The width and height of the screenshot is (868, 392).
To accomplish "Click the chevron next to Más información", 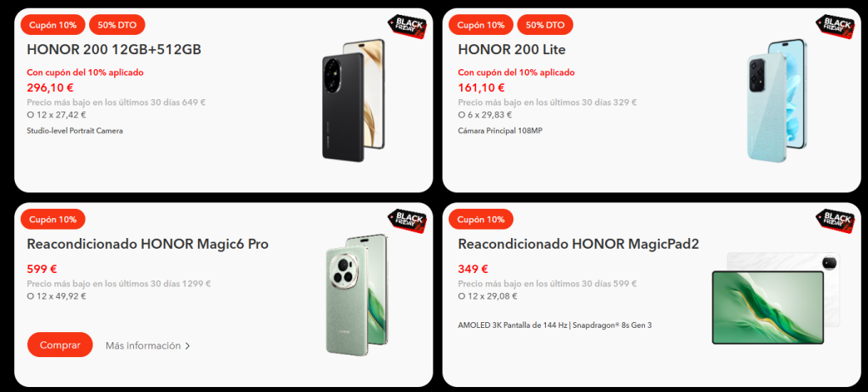I will [x=187, y=346].
